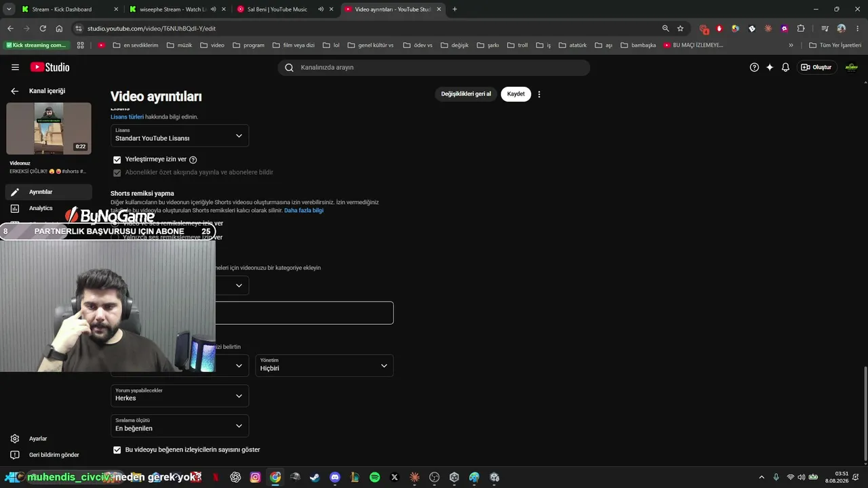
Task: Open the Chrome extensions puzzle icon
Action: pyautogui.click(x=801, y=28)
